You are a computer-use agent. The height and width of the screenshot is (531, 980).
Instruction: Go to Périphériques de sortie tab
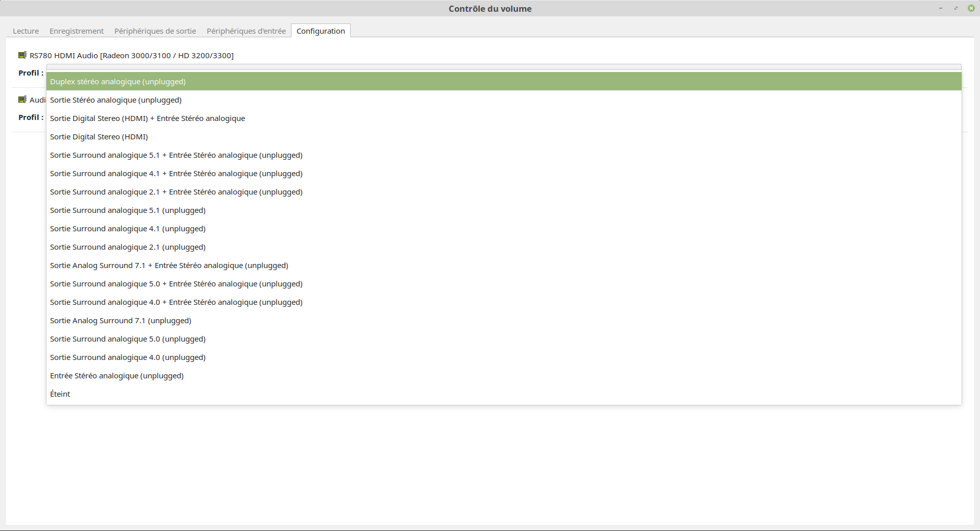pyautogui.click(x=155, y=31)
